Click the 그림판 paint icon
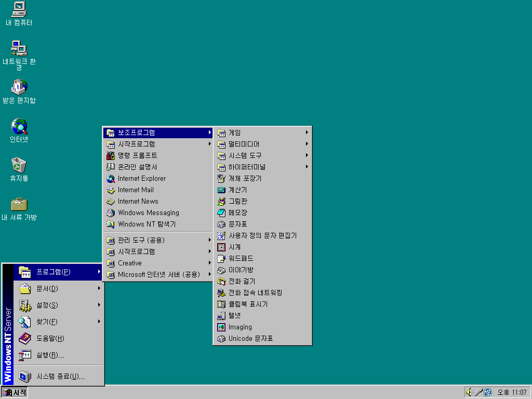Image resolution: width=532 pixels, height=399 pixels. 221,201
